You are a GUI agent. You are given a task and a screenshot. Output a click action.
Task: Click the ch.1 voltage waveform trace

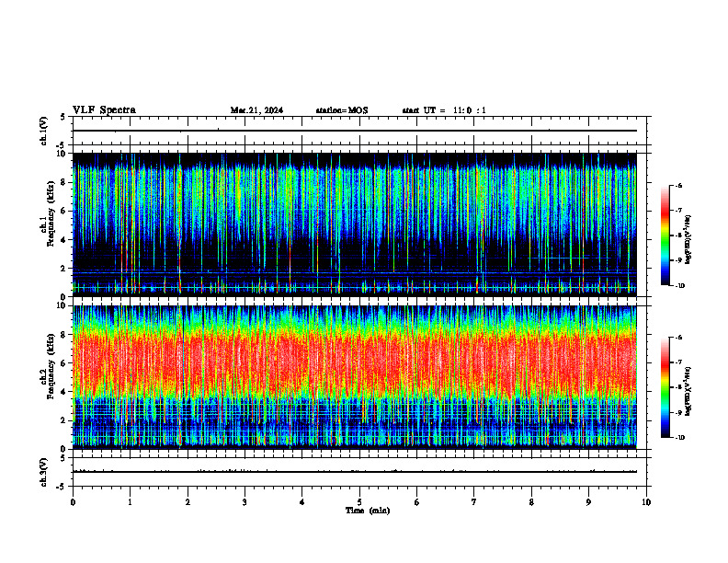point(355,131)
